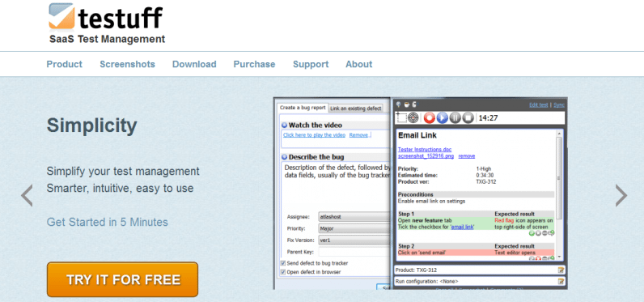Click the 1-High priority value
This screenshot has width=644, height=302.
tap(484, 169)
